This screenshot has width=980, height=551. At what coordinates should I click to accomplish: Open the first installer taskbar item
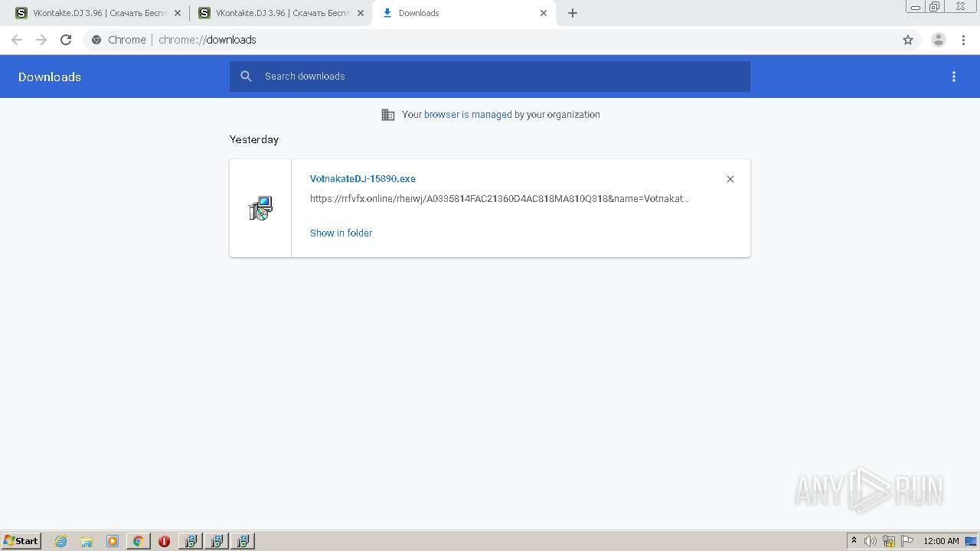point(191,541)
